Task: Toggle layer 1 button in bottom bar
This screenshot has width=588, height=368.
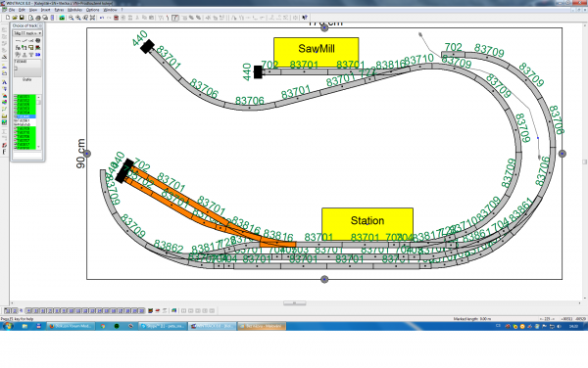Action: (x=7, y=310)
